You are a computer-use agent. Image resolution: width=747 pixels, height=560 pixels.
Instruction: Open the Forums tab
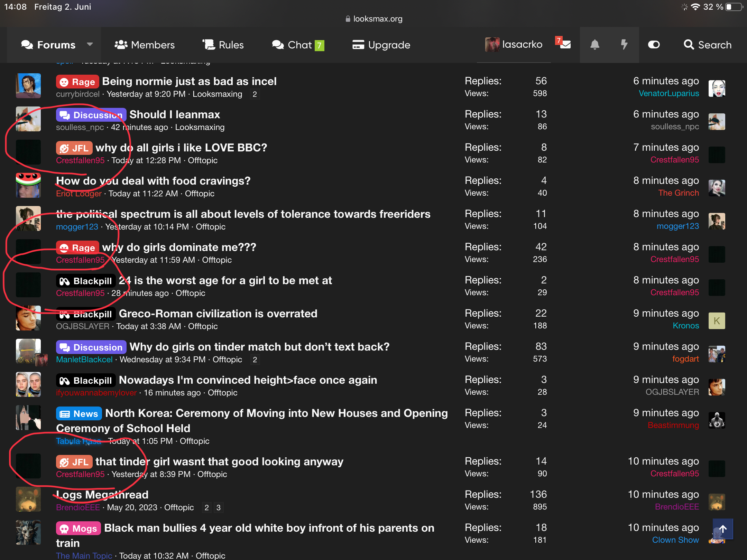(48, 45)
